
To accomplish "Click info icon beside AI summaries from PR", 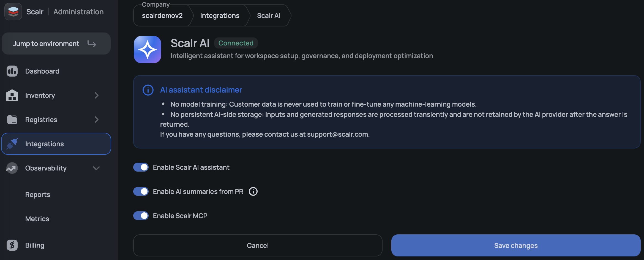I will coord(253,191).
